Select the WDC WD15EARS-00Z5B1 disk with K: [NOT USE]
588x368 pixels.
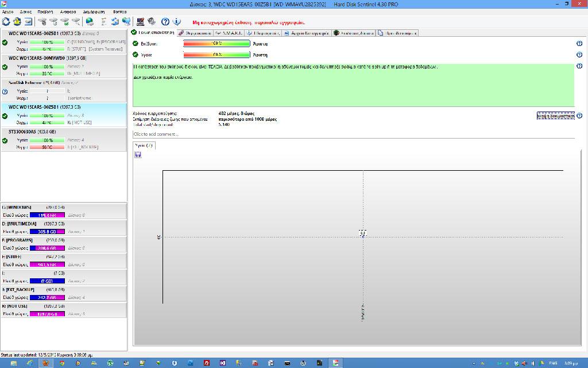point(64,114)
